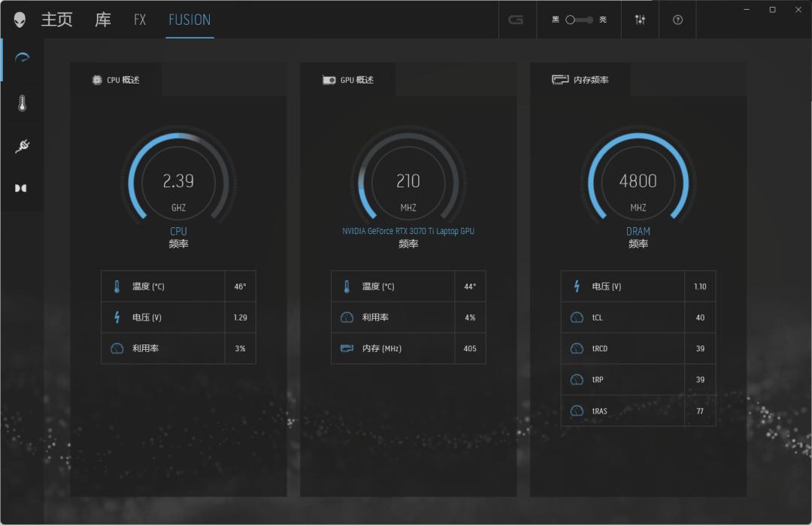Switch to the 库 tab
Image resolution: width=812 pixels, height=525 pixels.
click(103, 20)
